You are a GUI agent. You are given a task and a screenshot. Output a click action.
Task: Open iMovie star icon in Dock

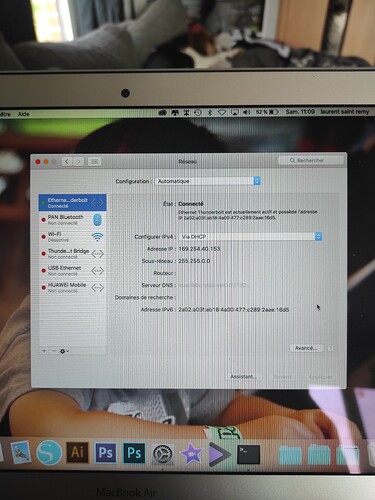(x=191, y=454)
